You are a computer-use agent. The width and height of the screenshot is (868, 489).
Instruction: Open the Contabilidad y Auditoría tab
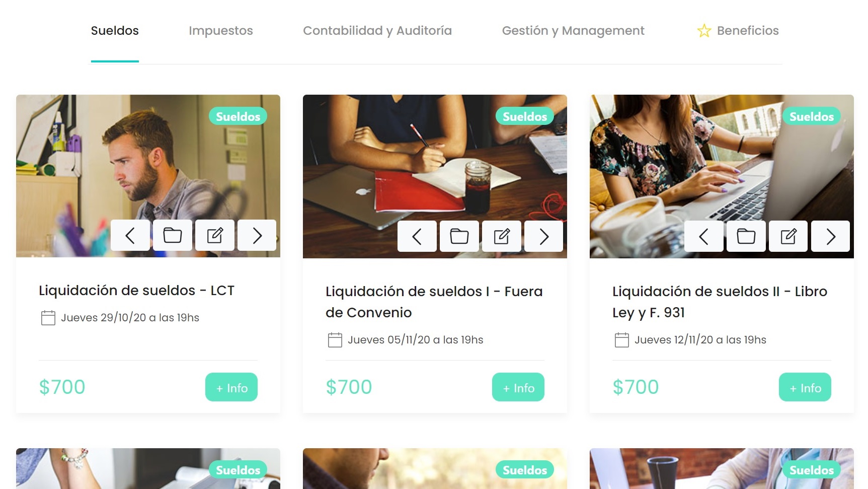tap(377, 31)
